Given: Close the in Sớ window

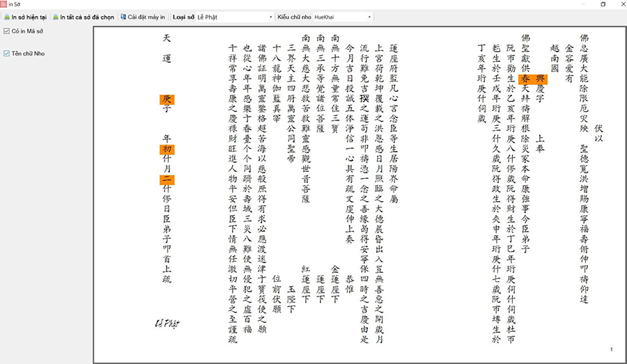Looking at the screenshot, I should pos(623,4).
